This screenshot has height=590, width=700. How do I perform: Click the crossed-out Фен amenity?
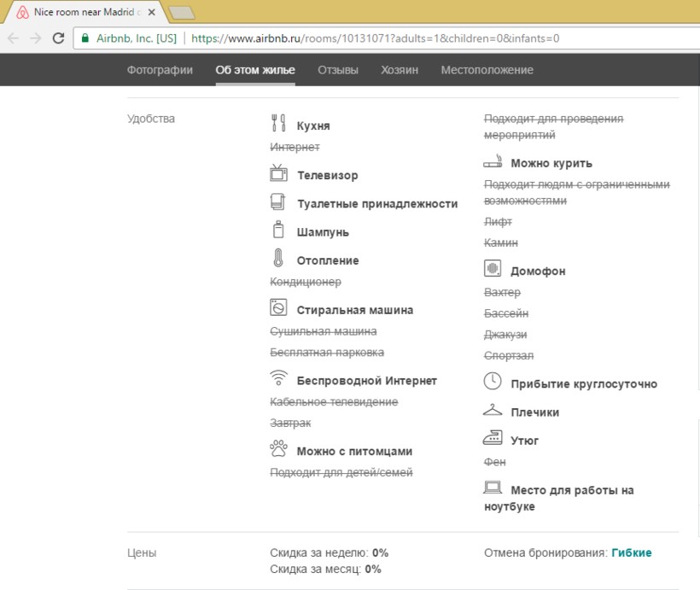[x=494, y=462]
